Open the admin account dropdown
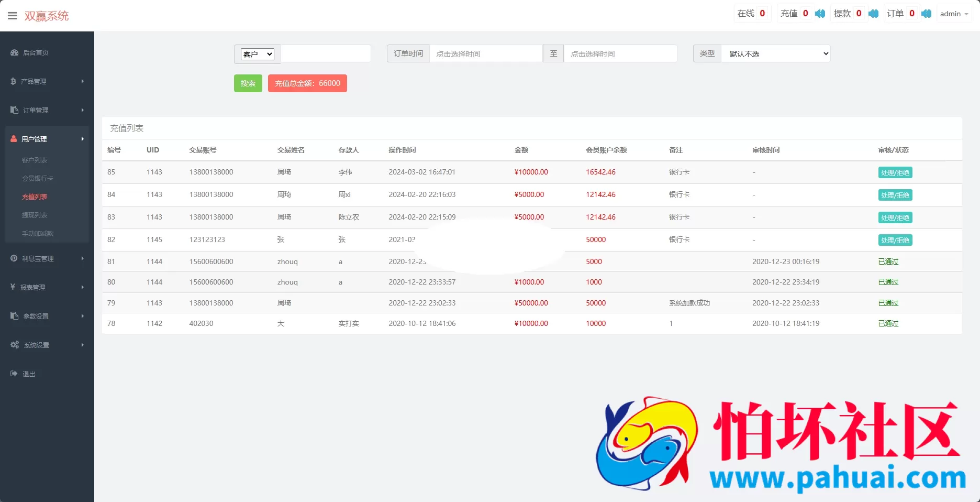980x502 pixels. pyautogui.click(x=953, y=14)
